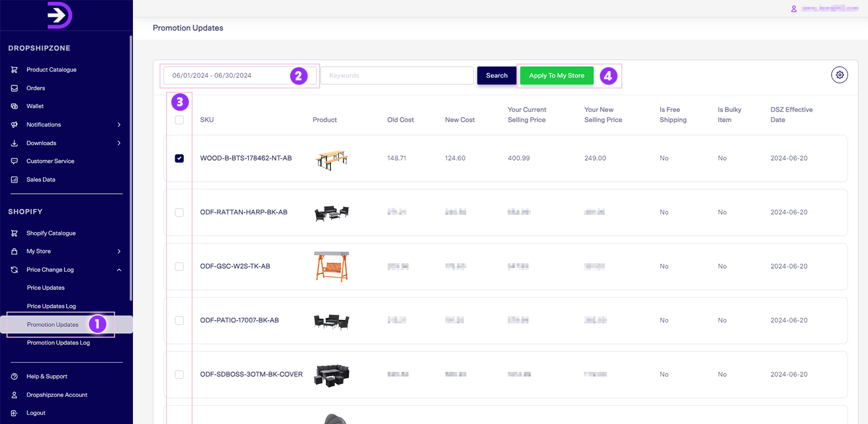The image size is (868, 424).
Task: Open the Wallet link
Action: (35, 106)
